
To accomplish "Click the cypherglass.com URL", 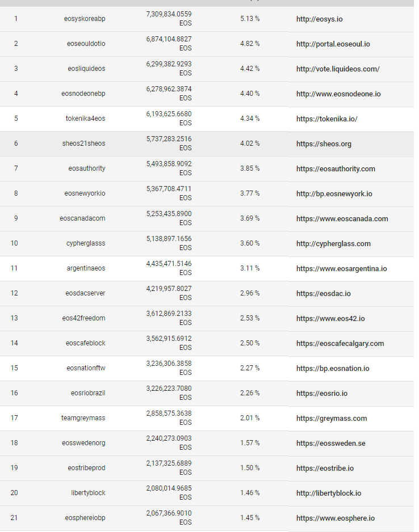I will coord(333,244).
